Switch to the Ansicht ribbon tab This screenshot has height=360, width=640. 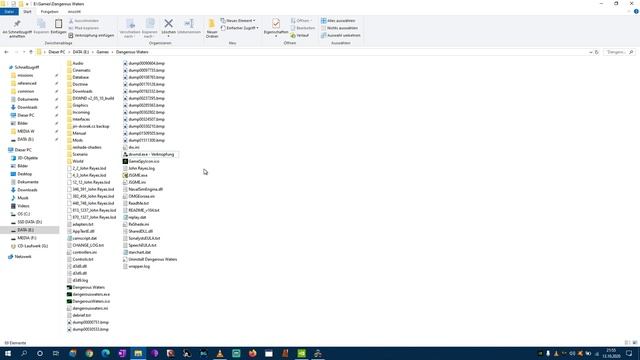click(74, 12)
